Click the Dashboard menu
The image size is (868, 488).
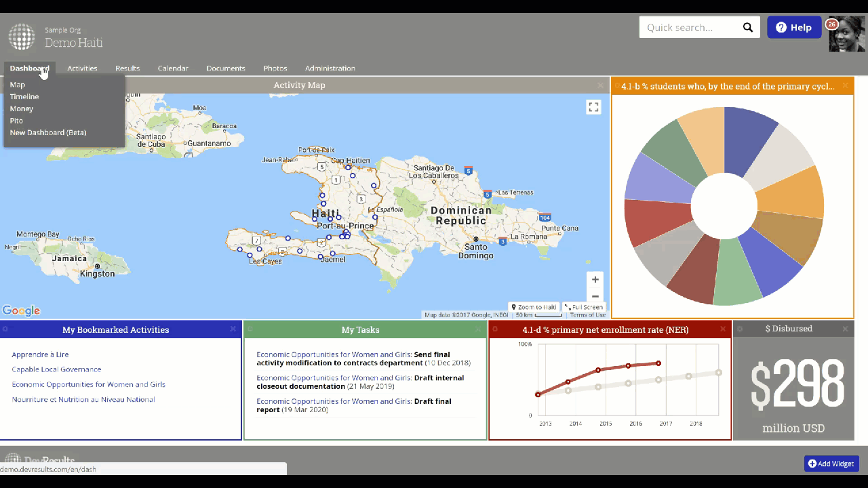pyautogui.click(x=29, y=68)
